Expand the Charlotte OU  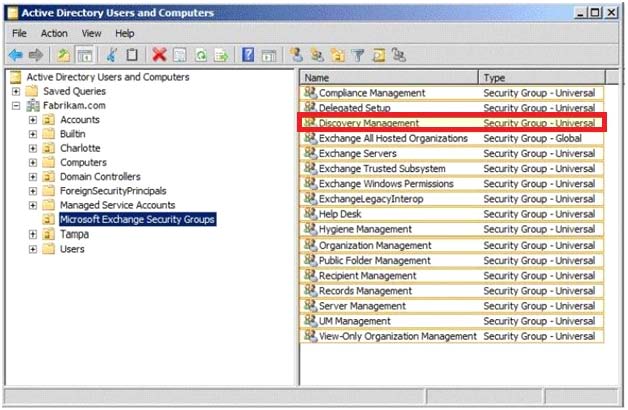tap(33, 149)
